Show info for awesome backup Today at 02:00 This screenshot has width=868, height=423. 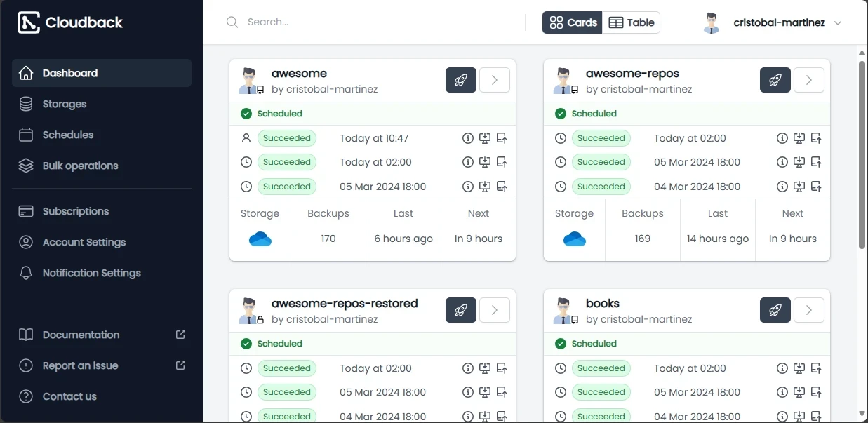pos(468,162)
